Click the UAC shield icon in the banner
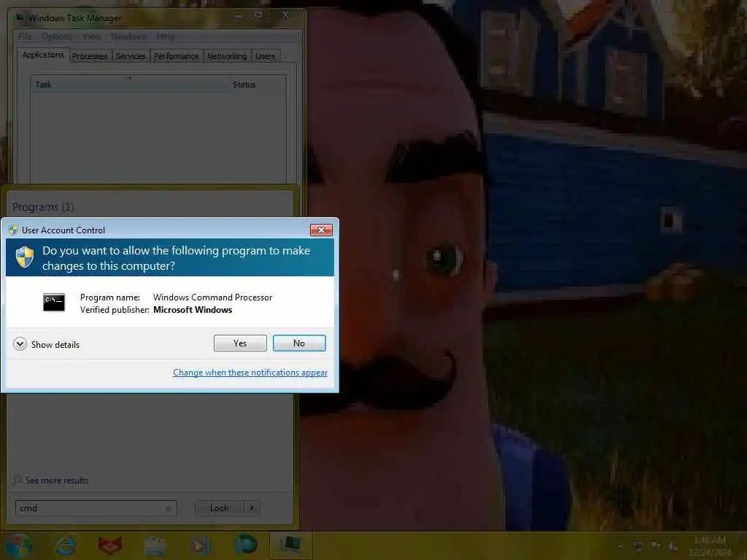747x560 pixels. (24, 257)
